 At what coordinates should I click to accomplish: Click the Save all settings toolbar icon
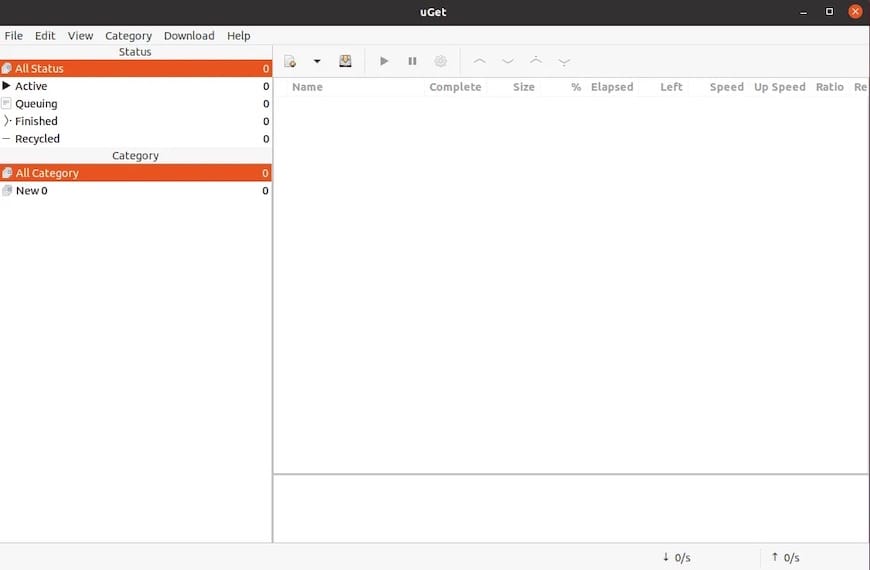pos(345,61)
